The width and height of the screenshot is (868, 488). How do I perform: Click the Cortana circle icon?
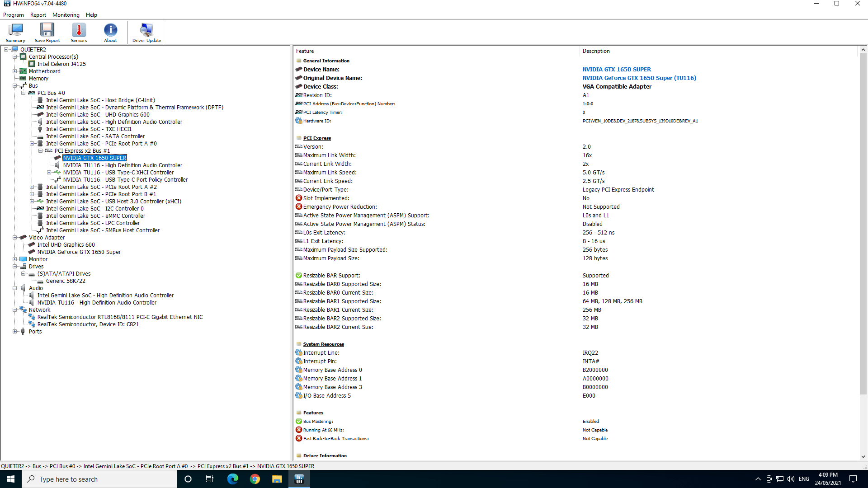click(188, 479)
